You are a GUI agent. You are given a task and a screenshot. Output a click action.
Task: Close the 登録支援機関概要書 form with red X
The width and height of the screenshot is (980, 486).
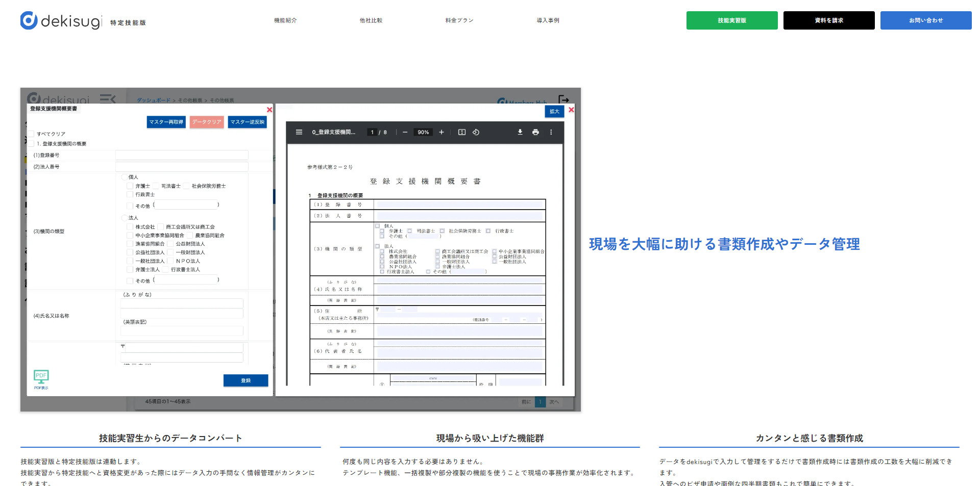pyautogui.click(x=269, y=110)
